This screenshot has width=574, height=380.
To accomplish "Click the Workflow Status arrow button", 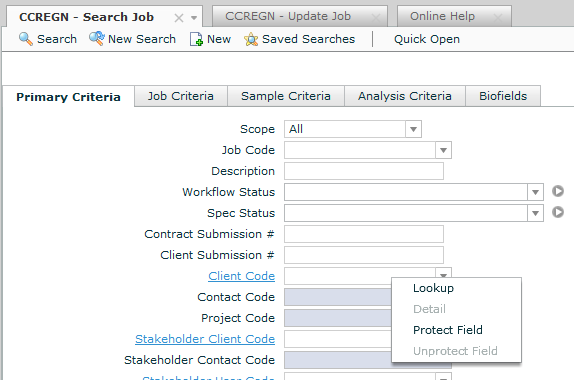I will pyautogui.click(x=558, y=191).
